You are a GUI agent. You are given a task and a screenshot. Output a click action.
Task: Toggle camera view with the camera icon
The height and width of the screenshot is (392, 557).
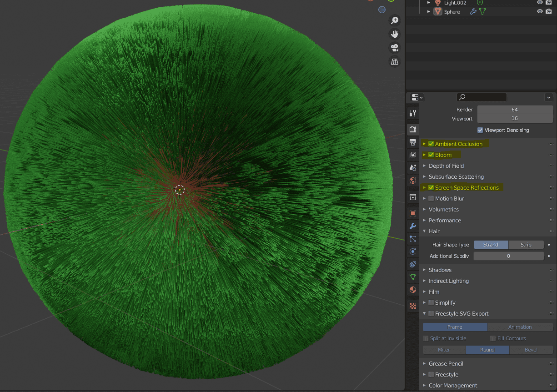[x=395, y=48]
